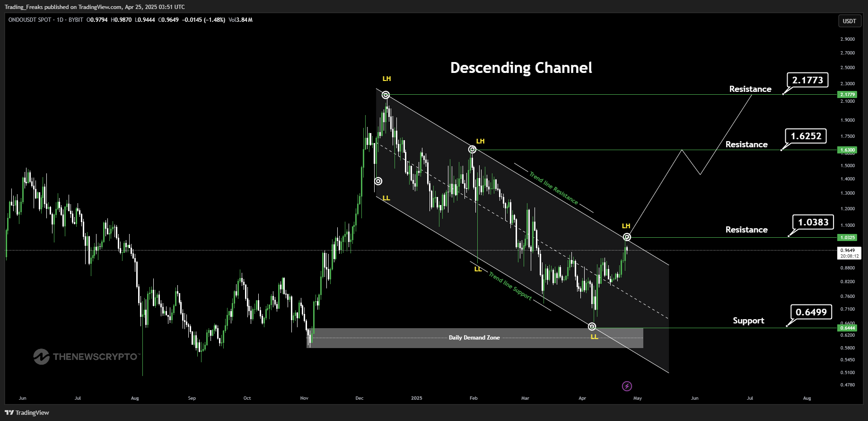Click the 2025 label on time axis

(417, 398)
